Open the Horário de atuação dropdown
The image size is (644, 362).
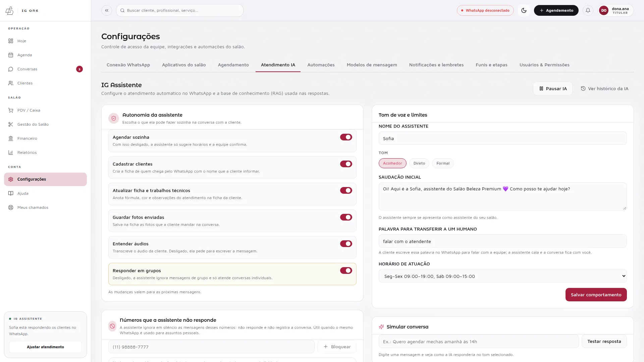(502, 276)
